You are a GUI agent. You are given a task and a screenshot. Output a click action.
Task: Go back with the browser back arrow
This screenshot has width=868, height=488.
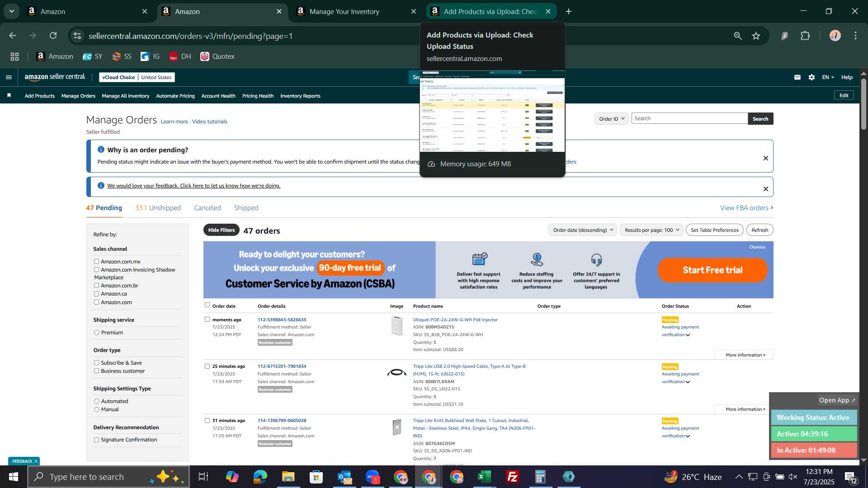(x=13, y=36)
